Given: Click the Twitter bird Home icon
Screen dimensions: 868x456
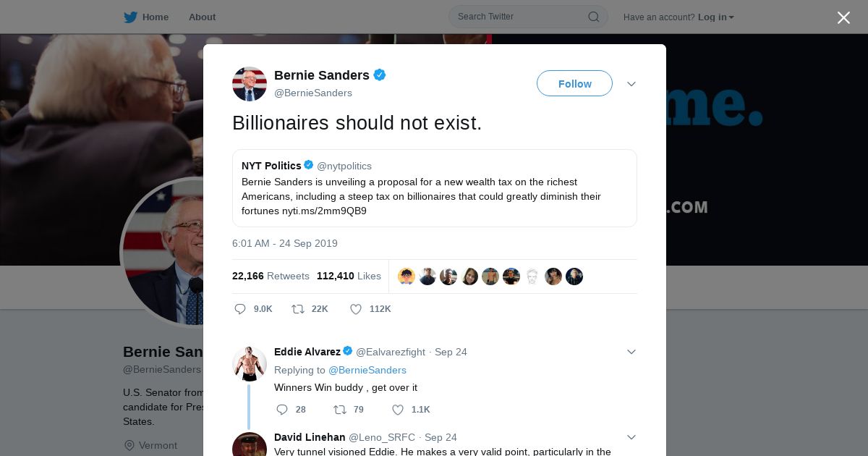Looking at the screenshot, I should 130,17.
